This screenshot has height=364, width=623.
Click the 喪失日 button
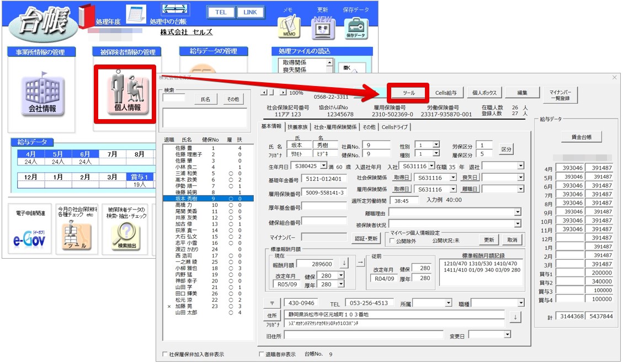point(469,178)
